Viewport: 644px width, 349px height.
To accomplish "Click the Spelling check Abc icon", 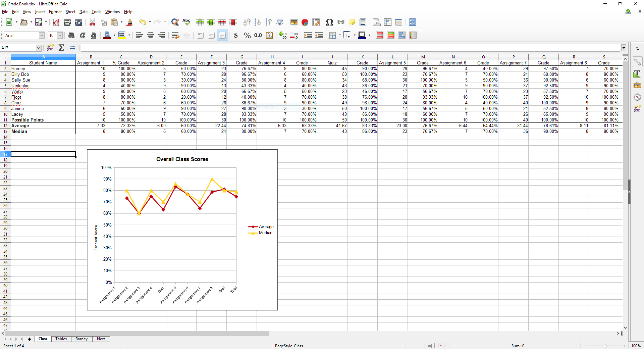I will click(186, 22).
